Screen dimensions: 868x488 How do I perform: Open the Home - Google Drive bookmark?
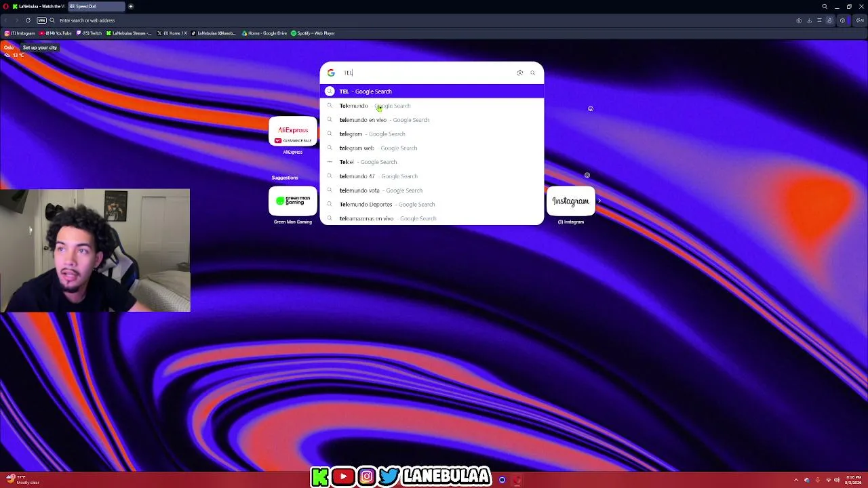point(264,33)
